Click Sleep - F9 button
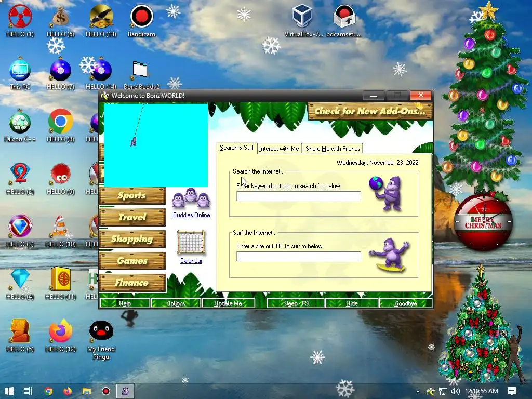 tap(296, 303)
